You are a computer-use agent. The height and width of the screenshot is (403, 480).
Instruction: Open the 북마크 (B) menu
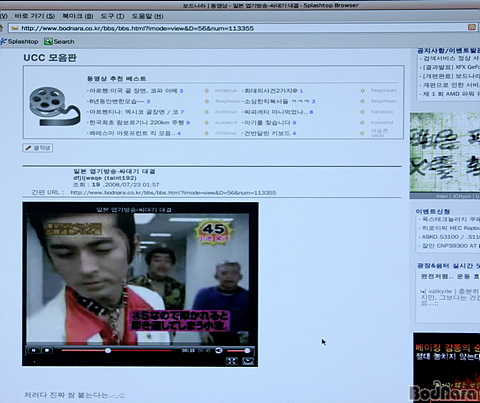point(78,16)
